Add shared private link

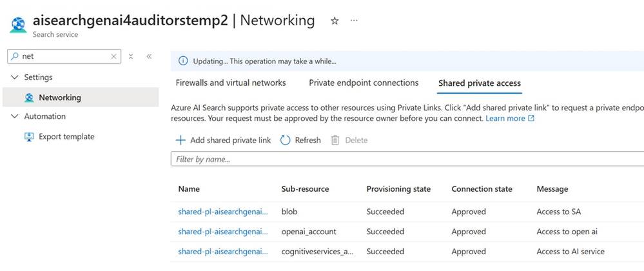[x=224, y=140]
